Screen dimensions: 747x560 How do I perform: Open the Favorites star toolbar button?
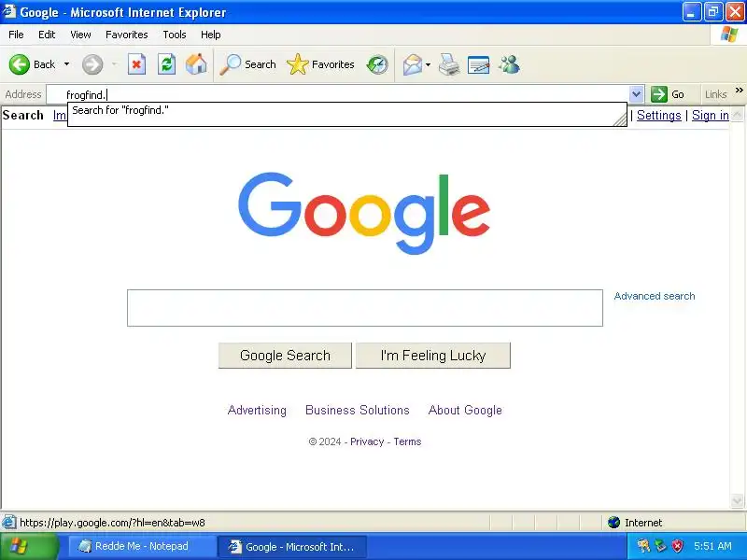click(320, 64)
